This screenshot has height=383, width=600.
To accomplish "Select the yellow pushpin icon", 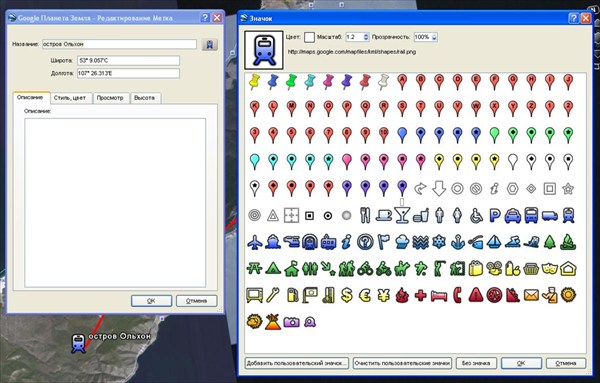I will (254, 81).
